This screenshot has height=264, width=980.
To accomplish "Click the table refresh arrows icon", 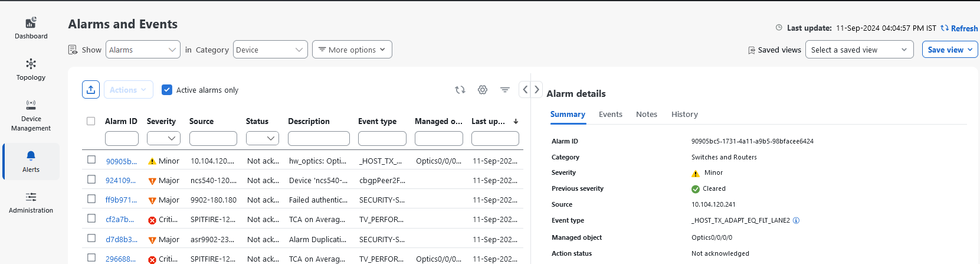I will tap(460, 90).
